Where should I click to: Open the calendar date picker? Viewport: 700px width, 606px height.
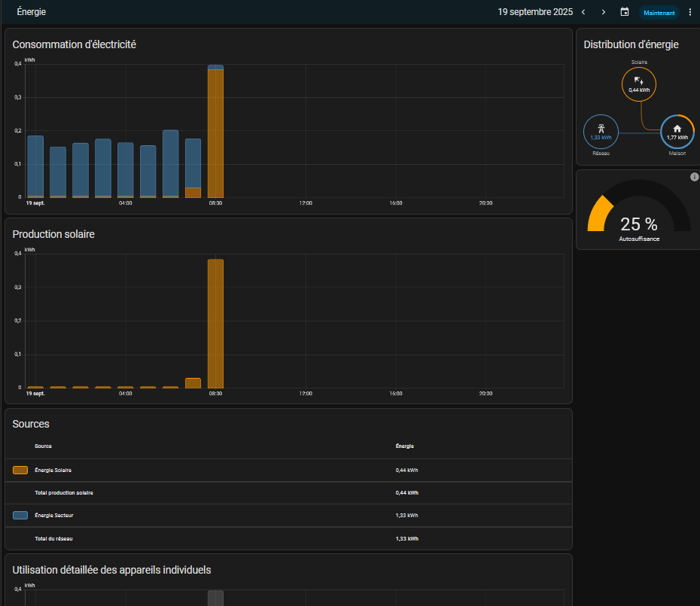click(625, 12)
